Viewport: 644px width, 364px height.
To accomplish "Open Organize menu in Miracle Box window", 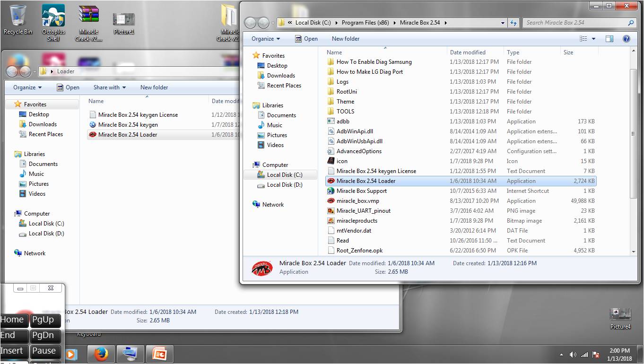I will pos(266,39).
